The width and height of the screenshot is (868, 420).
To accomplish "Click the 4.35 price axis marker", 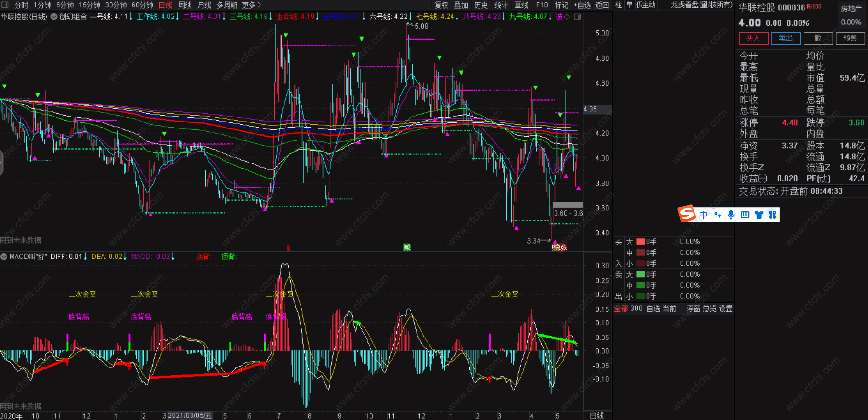I will pos(597,109).
